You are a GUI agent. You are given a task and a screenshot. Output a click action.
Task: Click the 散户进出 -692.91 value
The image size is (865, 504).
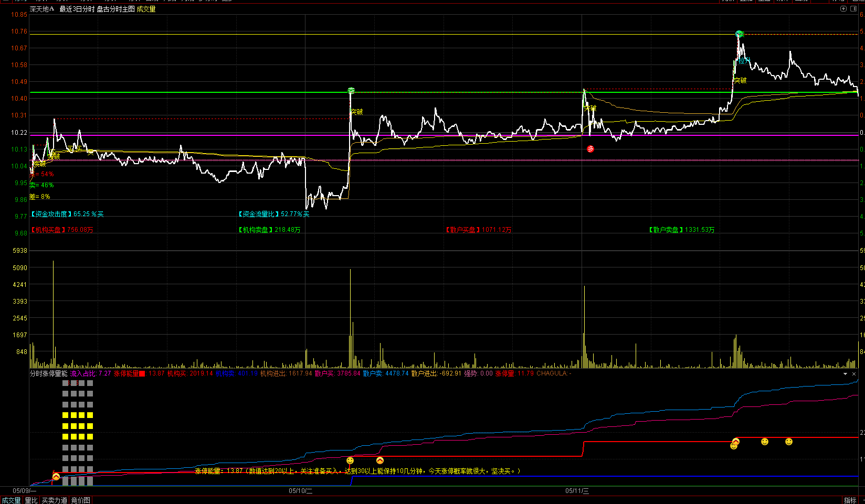436,373
